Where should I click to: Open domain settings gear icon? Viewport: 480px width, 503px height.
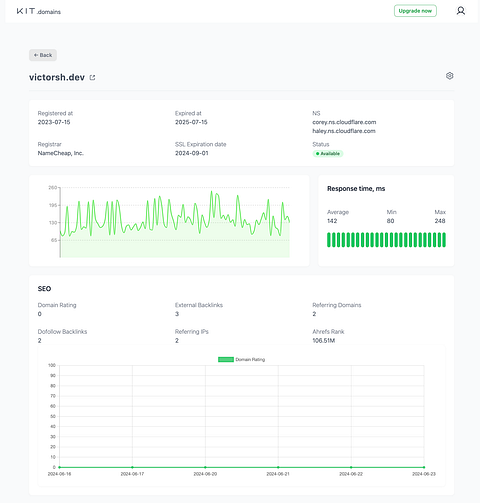(x=449, y=76)
